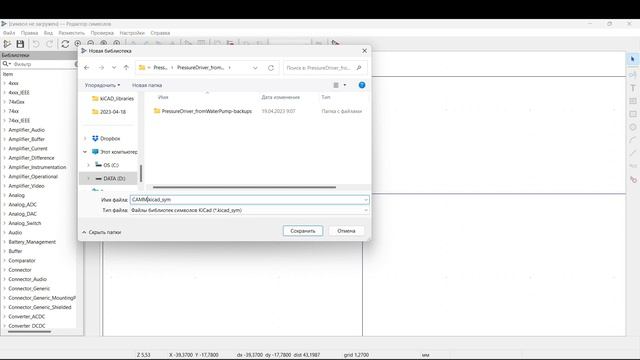Open the Правка menu
Viewport: 640px width, 360px height.
coord(29,33)
